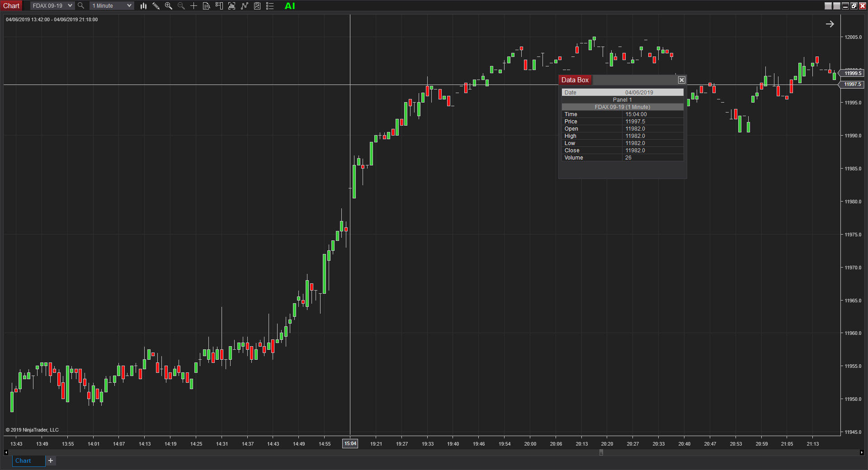868x470 pixels.
Task: Open the Chart Trader icon
Action: (219, 6)
